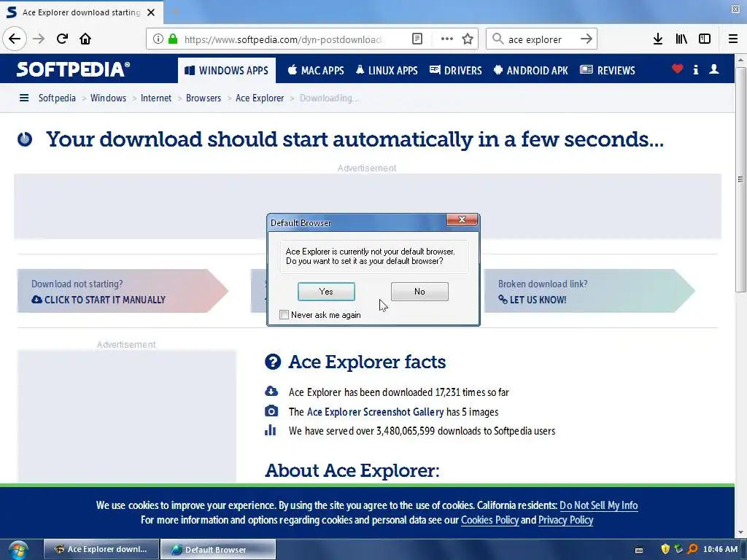This screenshot has width=747, height=560.
Task: Open page actions three-dots menu
Action: click(x=447, y=39)
